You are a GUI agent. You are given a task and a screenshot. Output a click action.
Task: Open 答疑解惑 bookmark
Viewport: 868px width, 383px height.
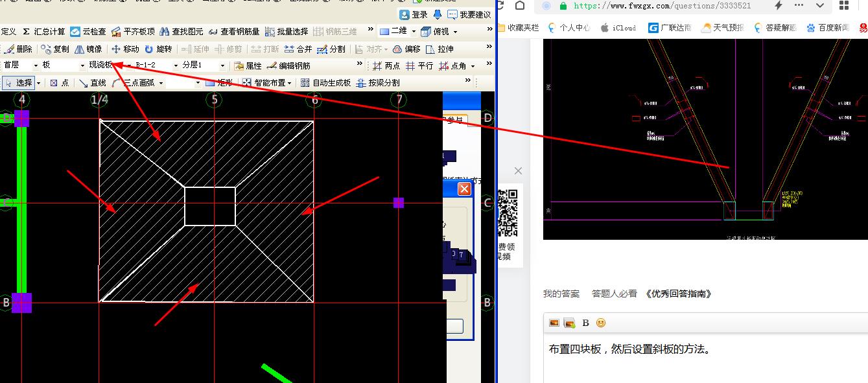775,28
